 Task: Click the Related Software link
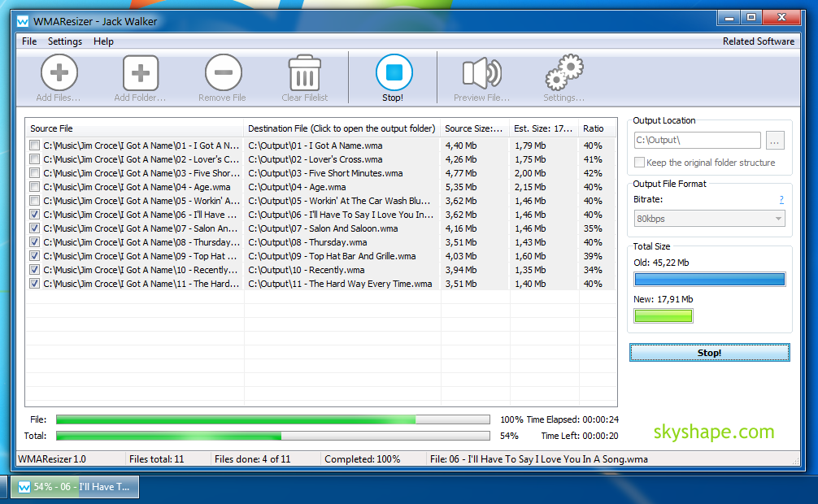[x=758, y=41]
